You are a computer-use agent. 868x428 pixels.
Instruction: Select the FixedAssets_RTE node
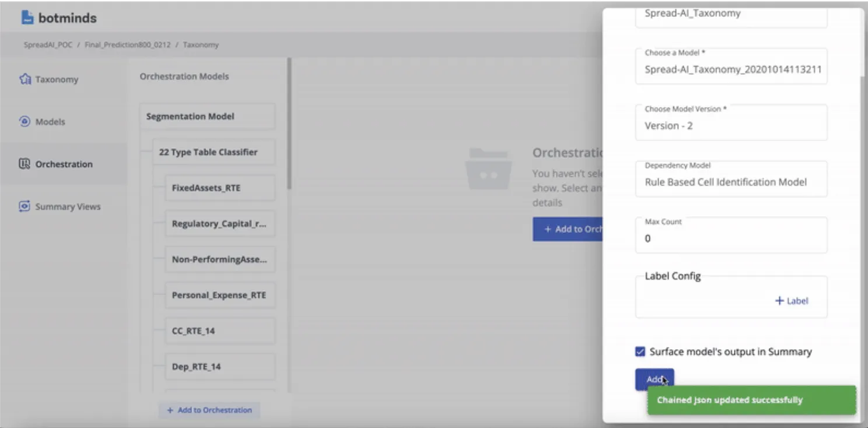pyautogui.click(x=220, y=188)
